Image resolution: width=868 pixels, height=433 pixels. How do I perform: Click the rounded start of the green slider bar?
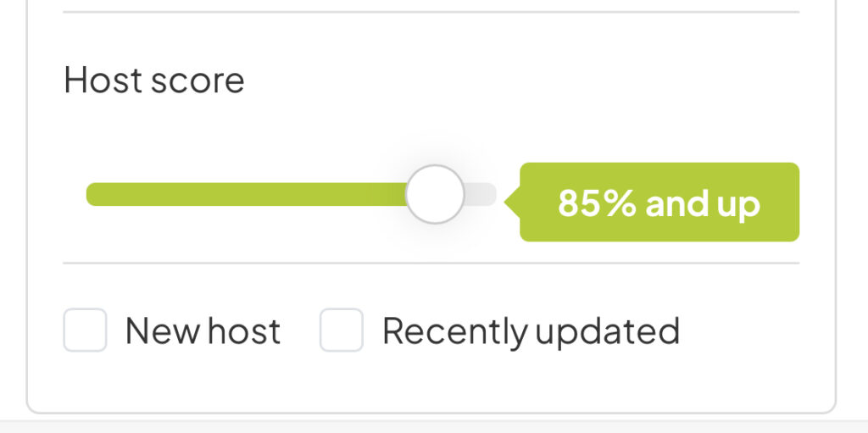pos(93,194)
